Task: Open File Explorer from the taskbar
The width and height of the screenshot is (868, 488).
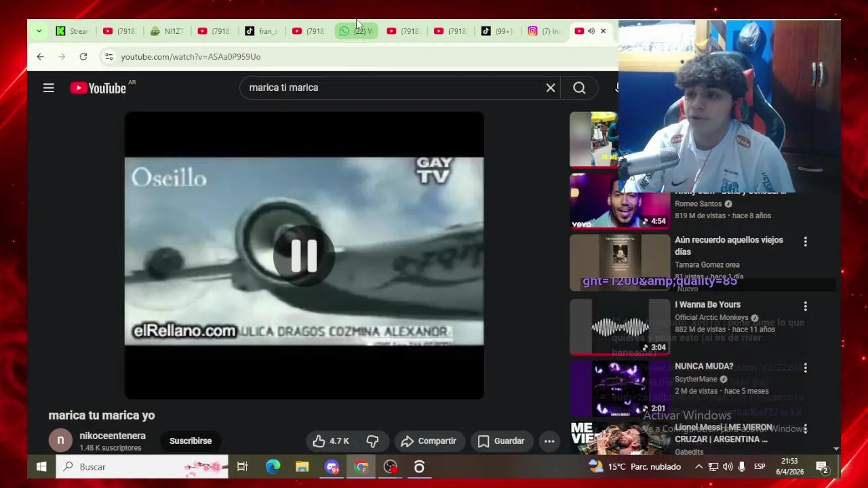Action: click(302, 467)
